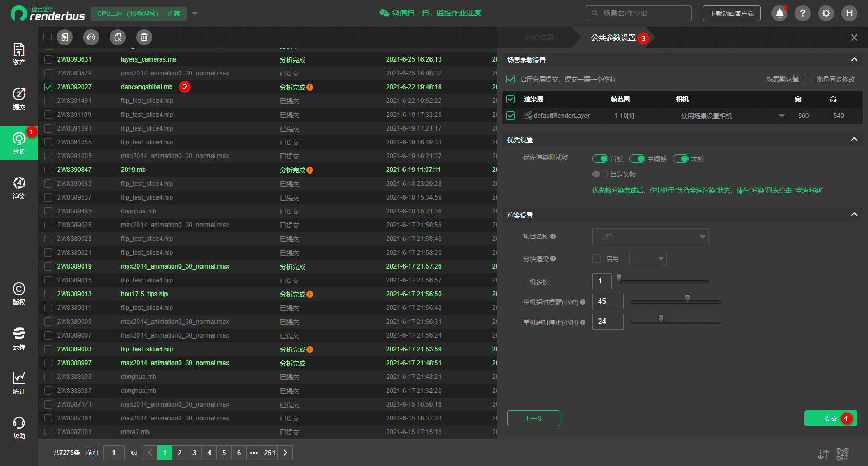Viewport: 868px width, 466px height.
Task: Click the 上一步 previous step button
Action: point(533,419)
